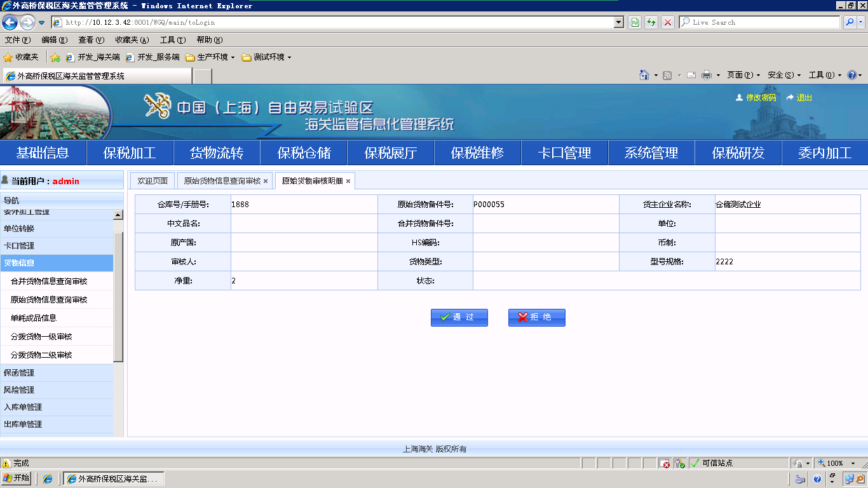Expand the address bar dropdown arrow
This screenshot has height=488, width=868.
click(x=619, y=22)
